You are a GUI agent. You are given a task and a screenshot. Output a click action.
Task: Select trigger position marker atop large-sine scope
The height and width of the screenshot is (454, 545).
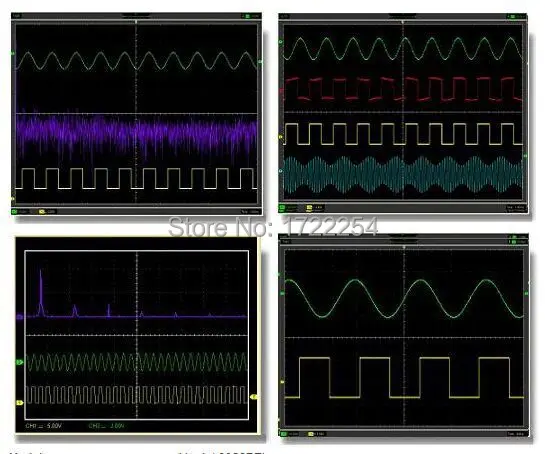coord(404,247)
